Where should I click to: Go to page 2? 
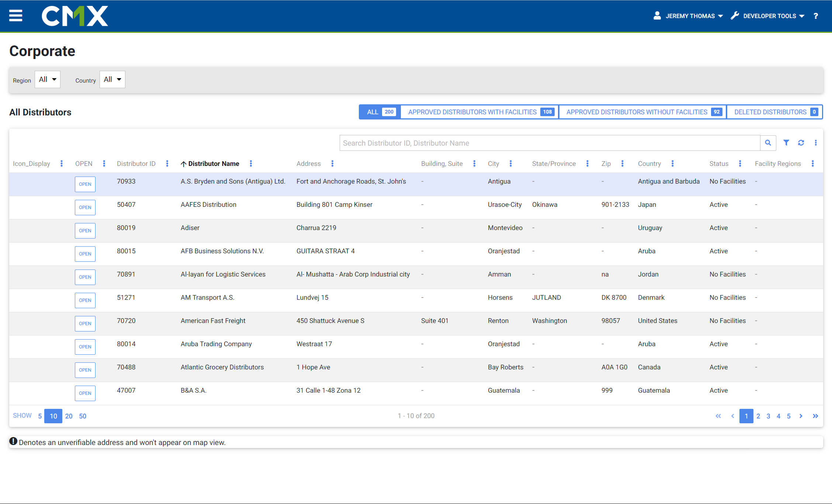pyautogui.click(x=758, y=416)
